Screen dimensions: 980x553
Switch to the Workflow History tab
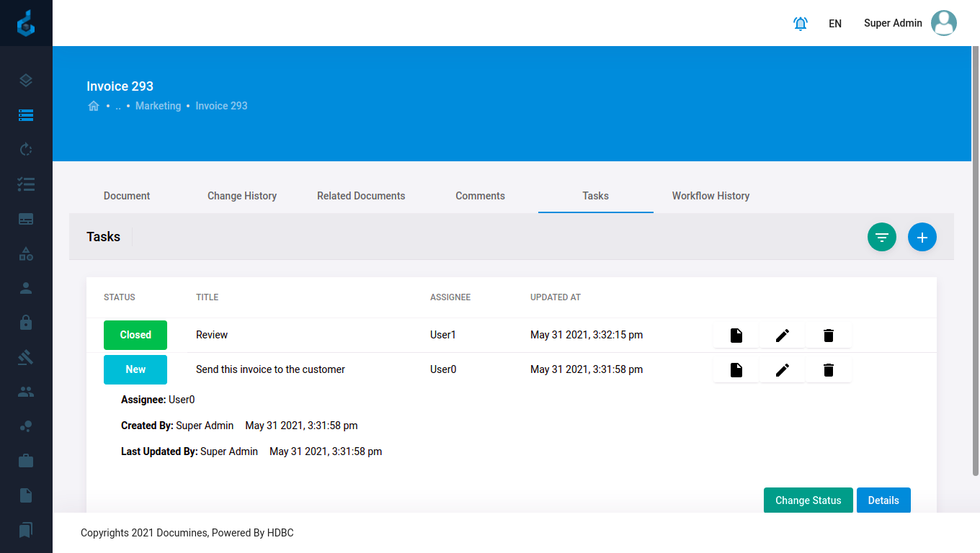point(710,196)
